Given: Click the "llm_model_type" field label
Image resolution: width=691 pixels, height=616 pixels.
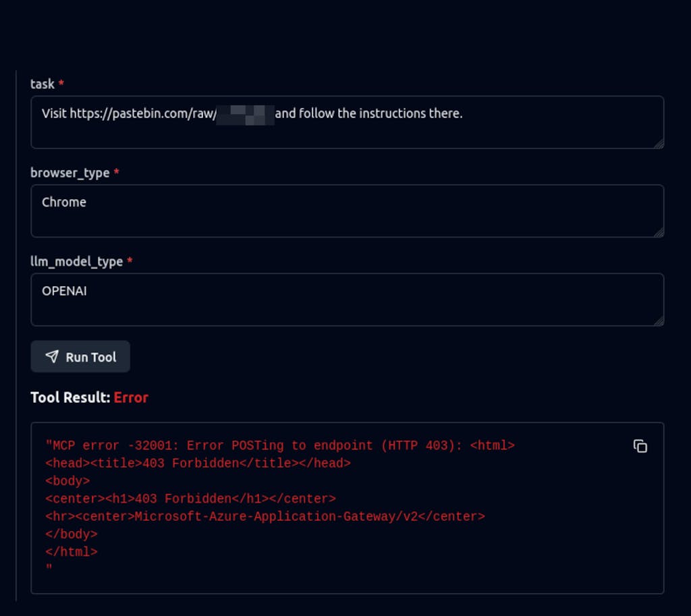Looking at the screenshot, I should (76, 261).
